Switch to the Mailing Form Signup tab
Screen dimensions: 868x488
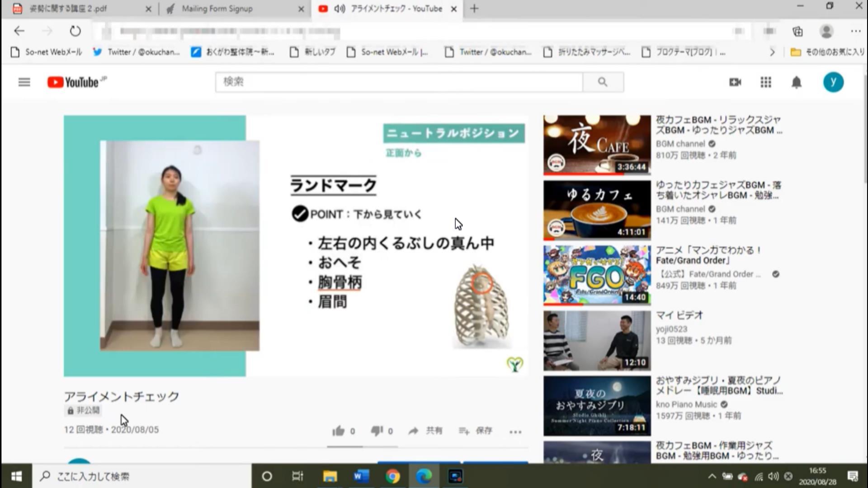[x=217, y=9]
